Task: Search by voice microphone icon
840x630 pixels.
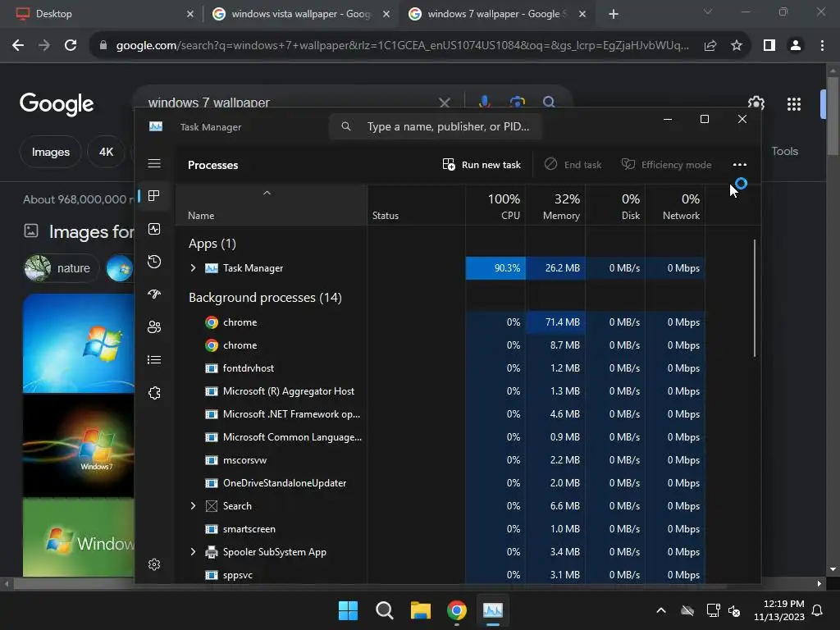Action: coord(485,101)
